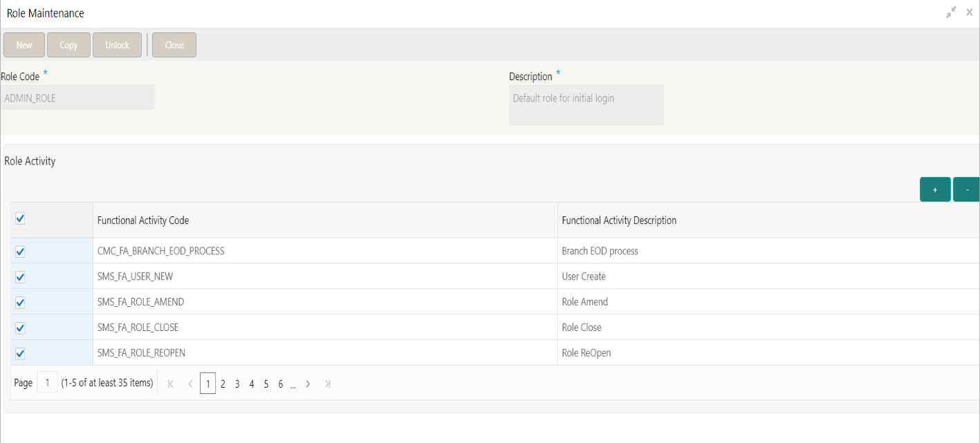Go to next page arrow icon
The image size is (980, 443).
[x=308, y=384]
